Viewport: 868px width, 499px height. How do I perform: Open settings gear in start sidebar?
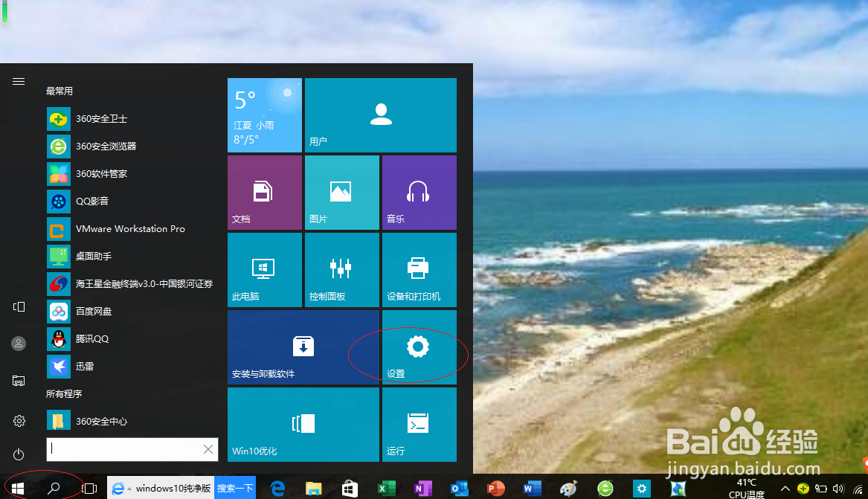point(19,421)
